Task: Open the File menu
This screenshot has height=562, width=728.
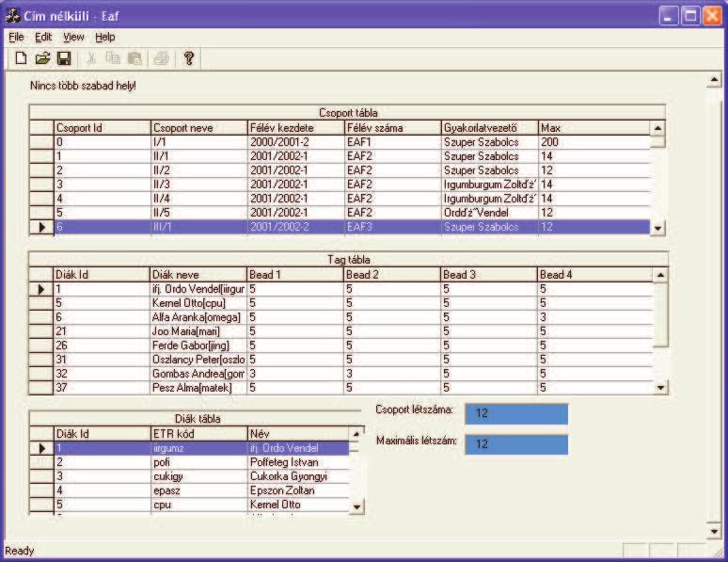Action: [16, 37]
